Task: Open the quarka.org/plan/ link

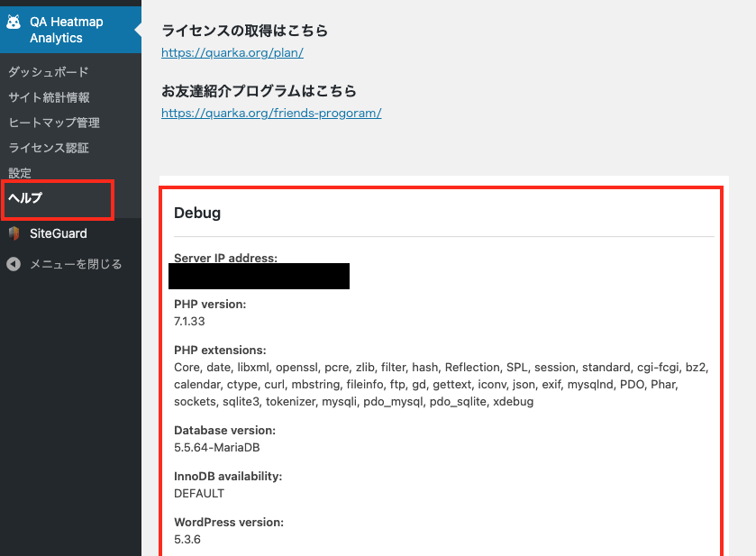Action: click(x=232, y=52)
